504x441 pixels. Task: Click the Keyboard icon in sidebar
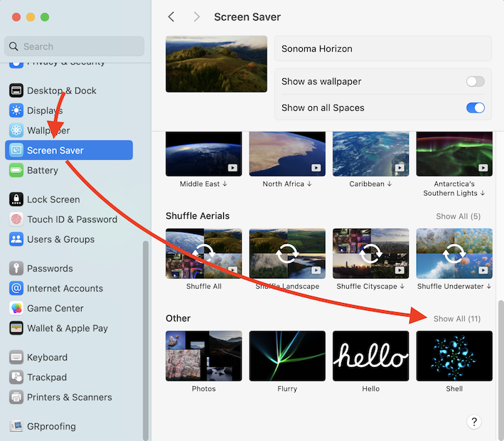point(16,357)
